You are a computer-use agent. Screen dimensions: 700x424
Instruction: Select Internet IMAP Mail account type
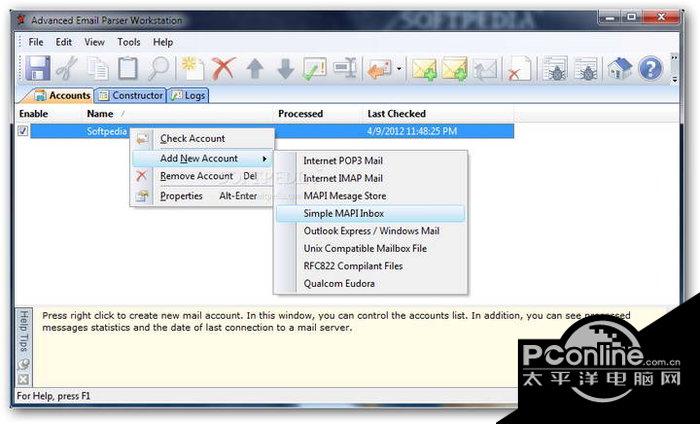[371, 178]
